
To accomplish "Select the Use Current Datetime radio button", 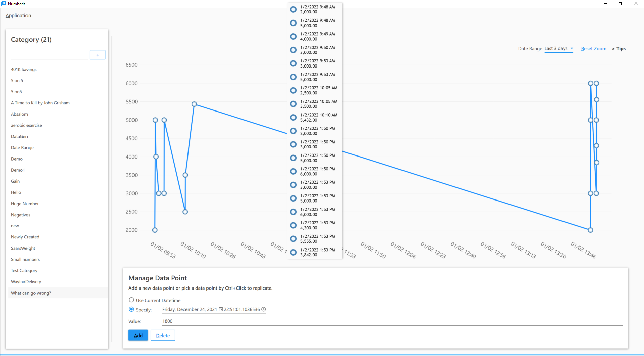I will coord(131,300).
